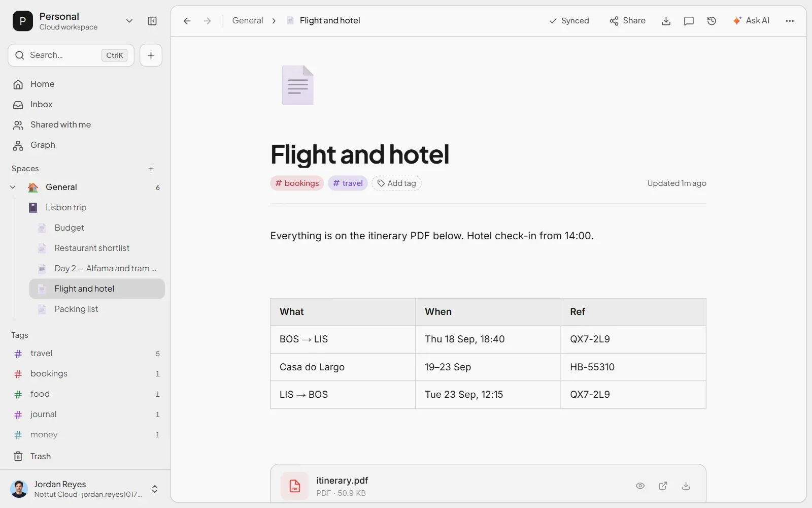Expand the Personal workspace dropdown
Viewport: 812px width, 508px height.
(129, 21)
